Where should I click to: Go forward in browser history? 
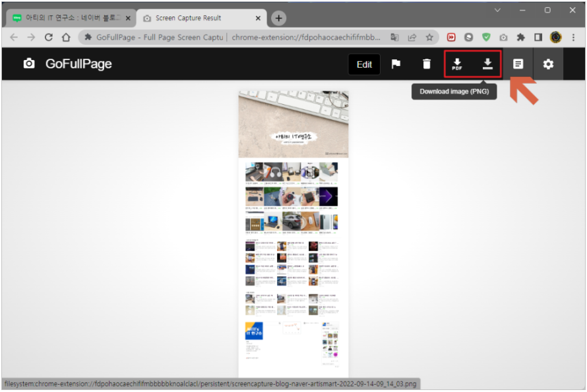31,38
